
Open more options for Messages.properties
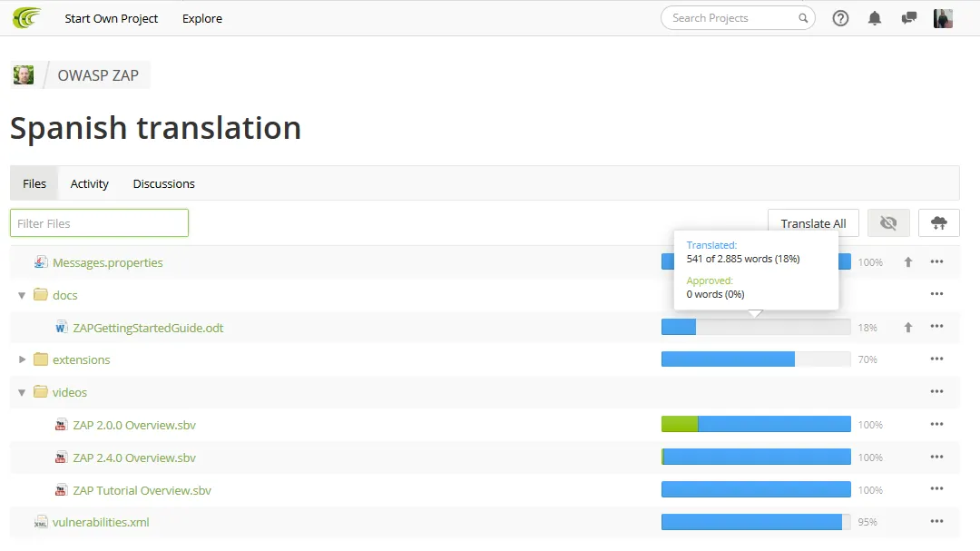[x=936, y=261]
